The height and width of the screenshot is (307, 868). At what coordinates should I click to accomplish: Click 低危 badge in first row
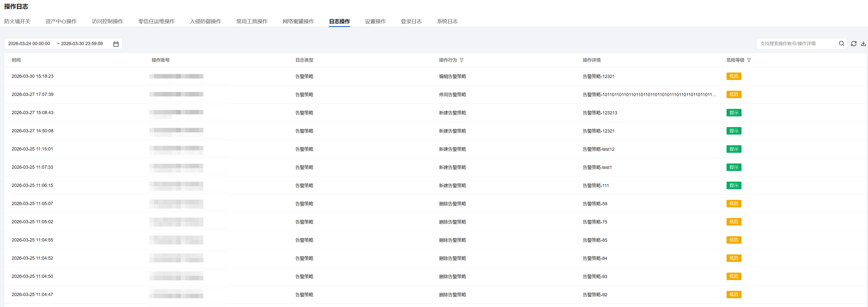tap(734, 76)
